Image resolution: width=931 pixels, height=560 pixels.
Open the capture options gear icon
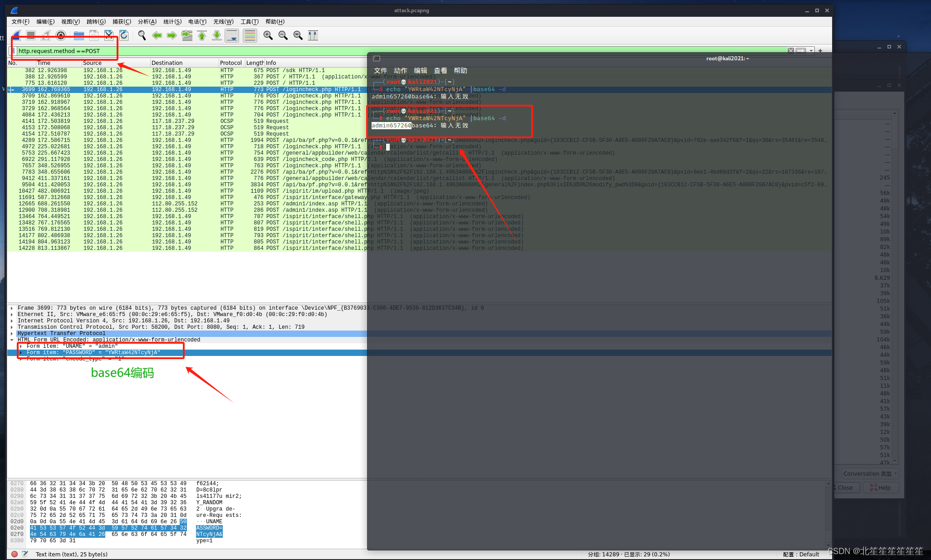pos(61,35)
